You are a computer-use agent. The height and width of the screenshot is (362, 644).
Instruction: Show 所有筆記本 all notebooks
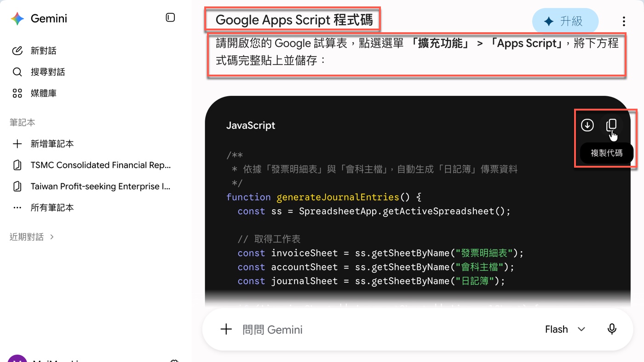[52, 208]
